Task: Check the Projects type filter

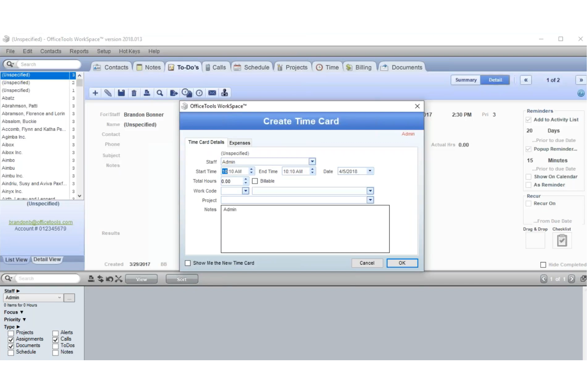Action: [x=11, y=333]
